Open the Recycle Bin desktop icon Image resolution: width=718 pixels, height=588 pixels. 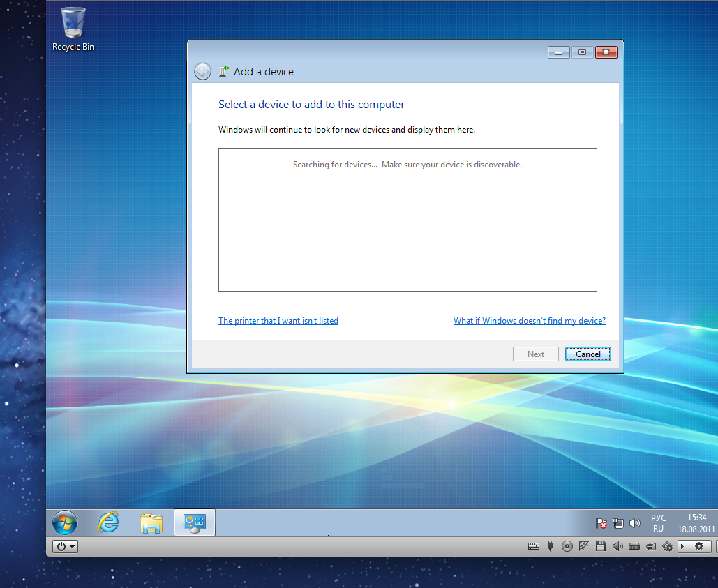point(73,29)
